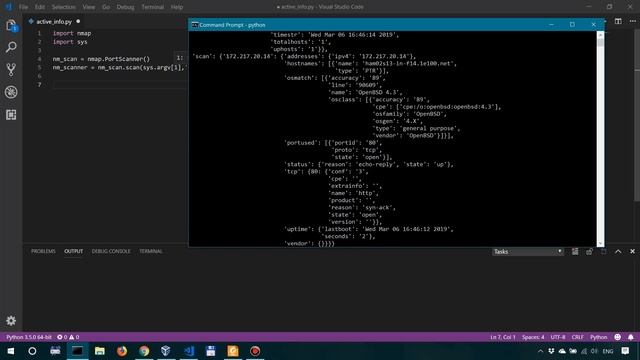The height and width of the screenshot is (360, 640).
Task: Open the orange app icon on taskbar
Action: coord(233,351)
